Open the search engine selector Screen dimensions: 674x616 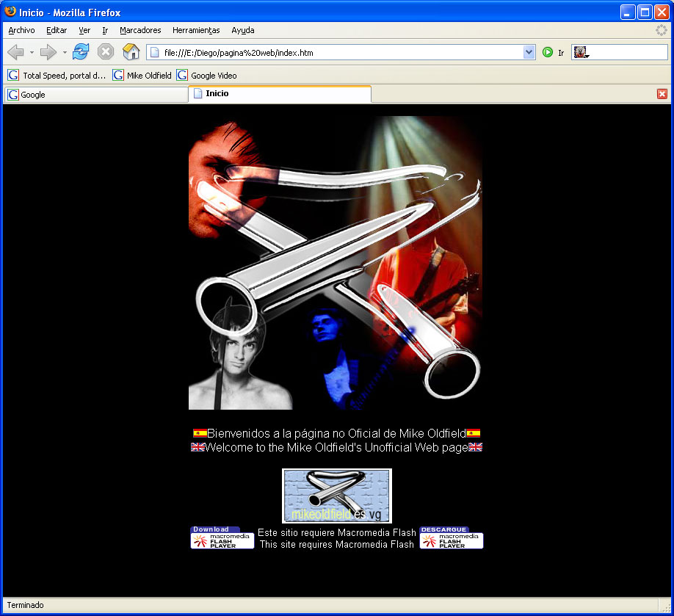tap(581, 52)
